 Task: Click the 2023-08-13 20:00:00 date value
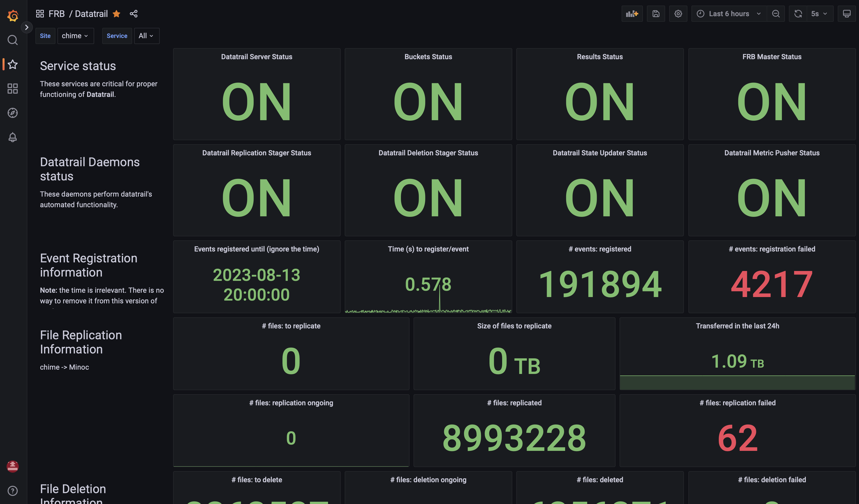click(x=257, y=285)
